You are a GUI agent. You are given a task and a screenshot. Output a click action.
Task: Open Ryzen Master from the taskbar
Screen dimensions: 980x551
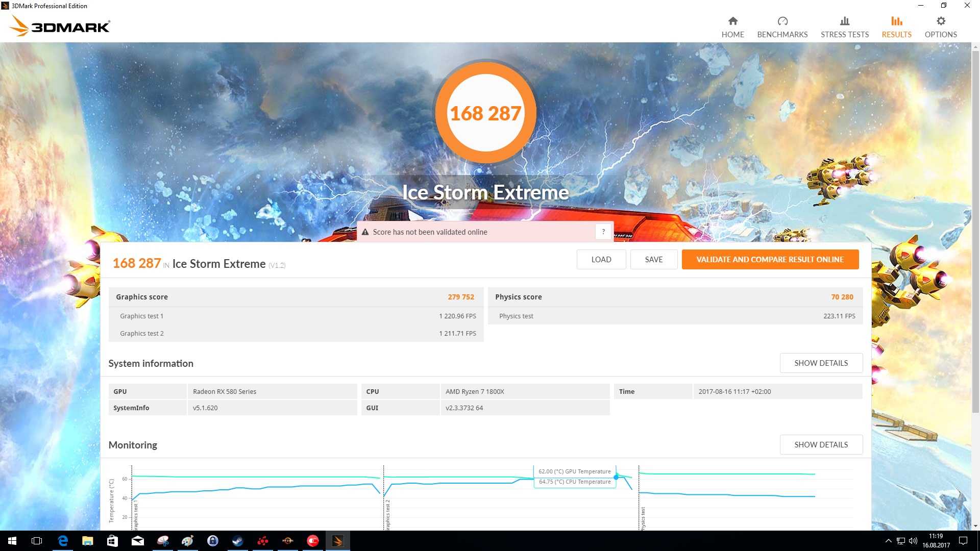pos(287,541)
